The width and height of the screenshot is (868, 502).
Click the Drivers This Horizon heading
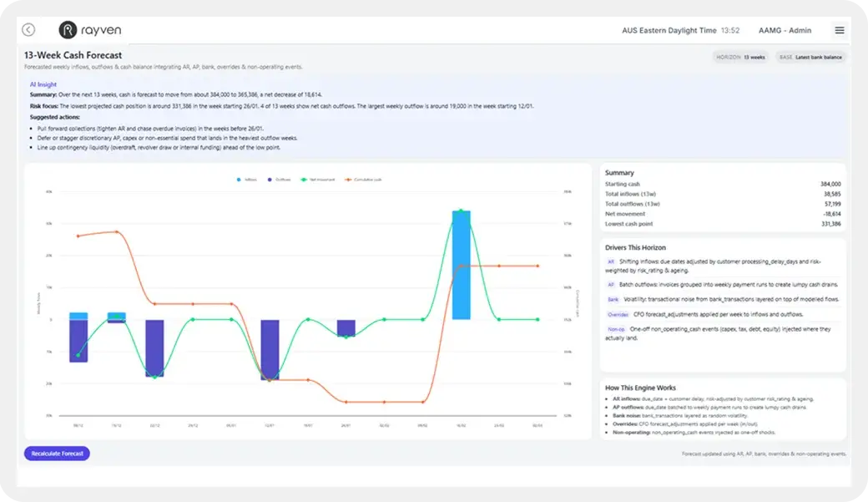click(635, 248)
